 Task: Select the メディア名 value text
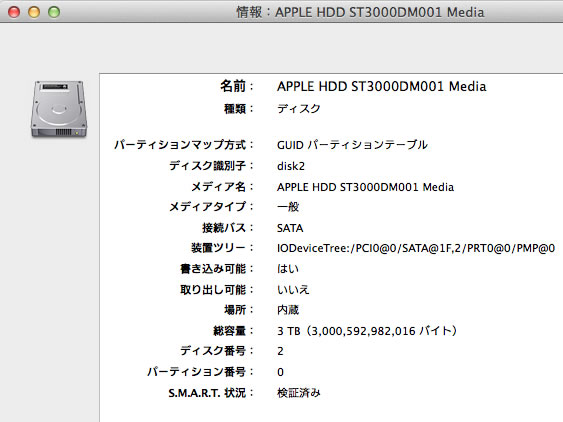pyautogui.click(x=366, y=187)
